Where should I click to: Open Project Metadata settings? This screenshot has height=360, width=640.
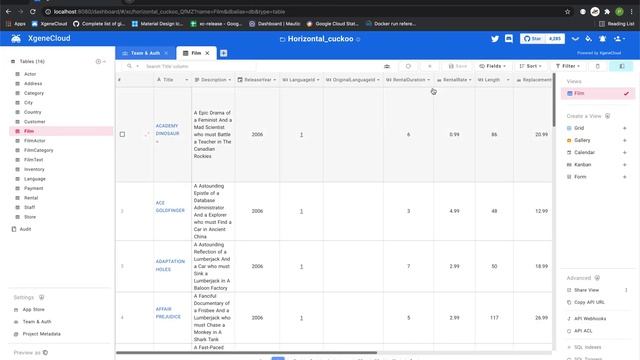coord(41,334)
